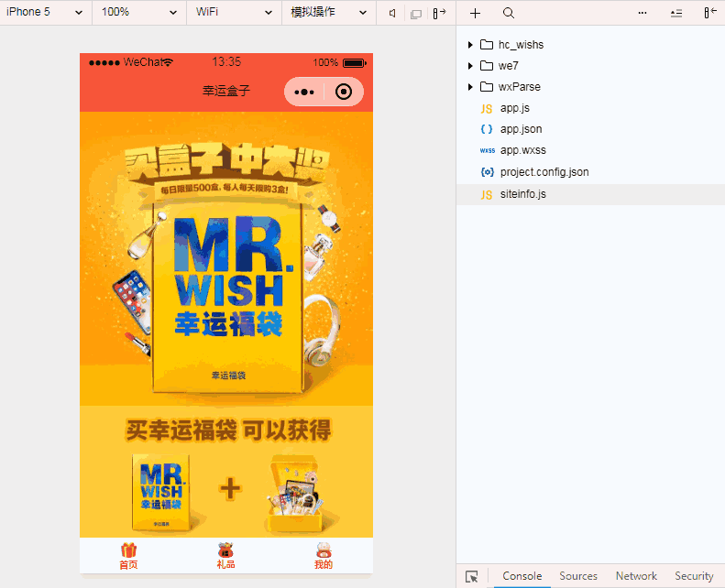This screenshot has width=725, height=588.
Task: Tap the mini program capsule menu dots
Action: click(x=305, y=92)
